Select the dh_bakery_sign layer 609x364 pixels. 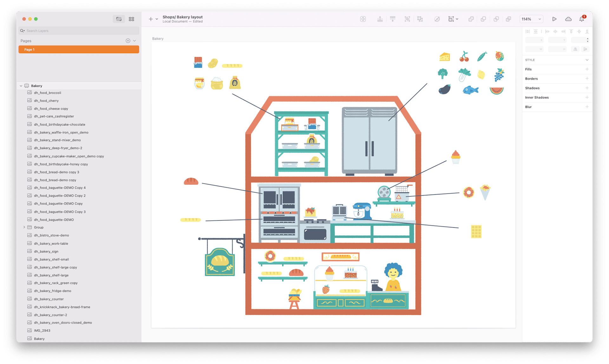(79, 251)
